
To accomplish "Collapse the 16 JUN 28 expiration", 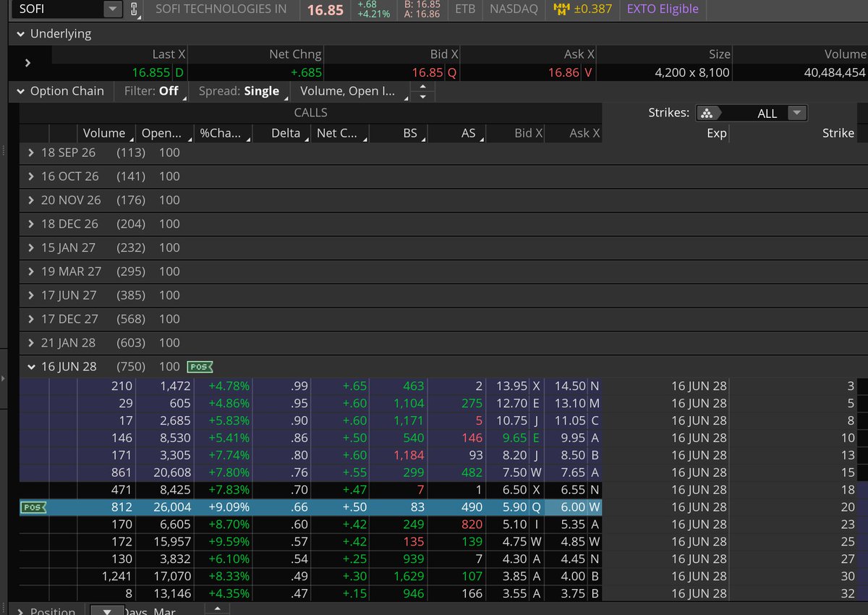I will [x=30, y=367].
